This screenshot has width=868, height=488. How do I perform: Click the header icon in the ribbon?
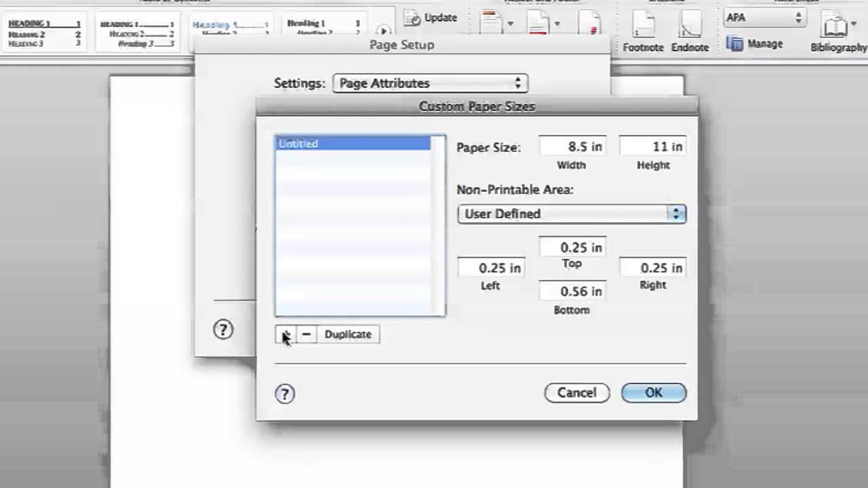[x=491, y=23]
